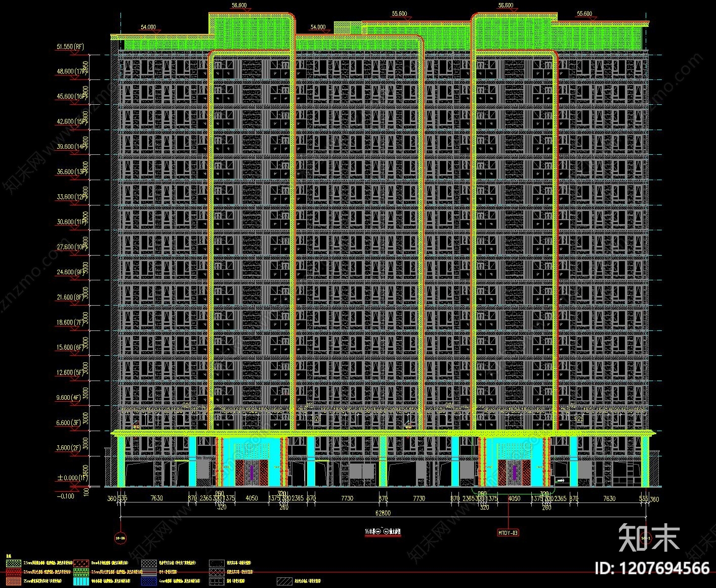Image resolution: width=716 pixels, height=588 pixels.
Task: Pick the 45.600 (16F) elevation label
Action: tap(72, 96)
